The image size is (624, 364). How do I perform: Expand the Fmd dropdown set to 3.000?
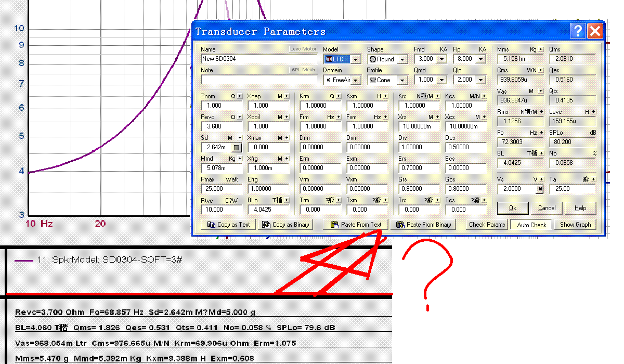point(442,59)
